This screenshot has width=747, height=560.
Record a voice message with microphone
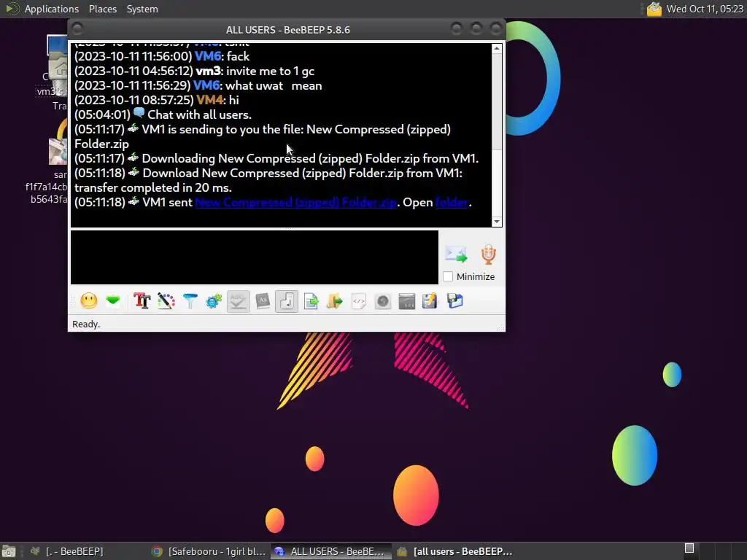click(x=488, y=254)
